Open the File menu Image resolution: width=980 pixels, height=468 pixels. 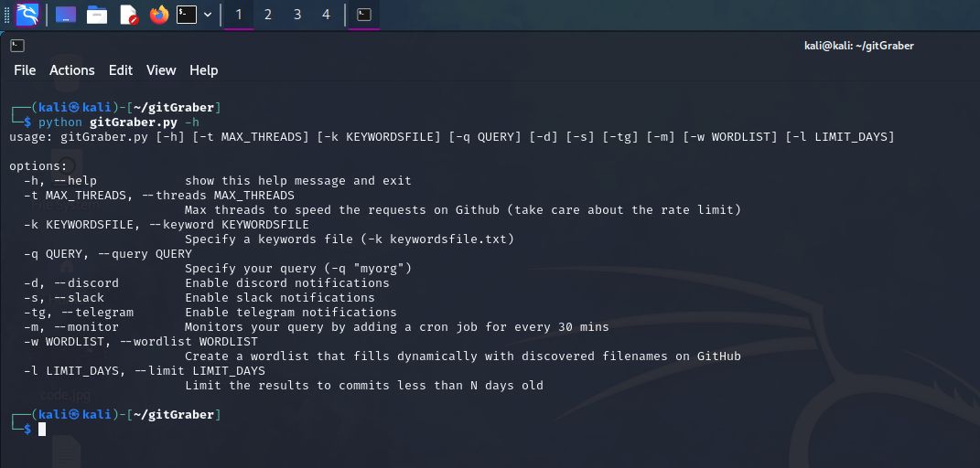(25, 70)
